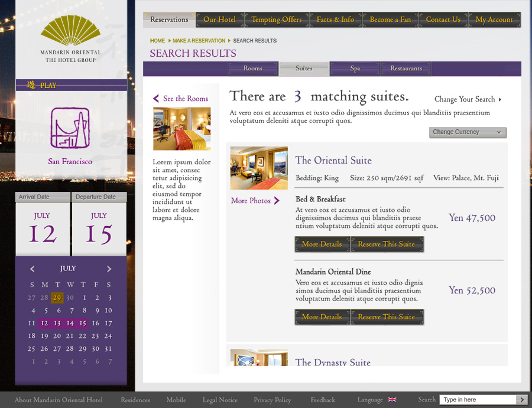Click arrow beside Change Your Search

(500, 100)
